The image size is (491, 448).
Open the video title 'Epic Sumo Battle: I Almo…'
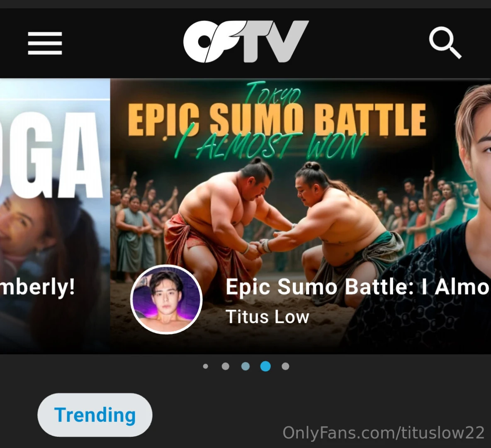358,287
